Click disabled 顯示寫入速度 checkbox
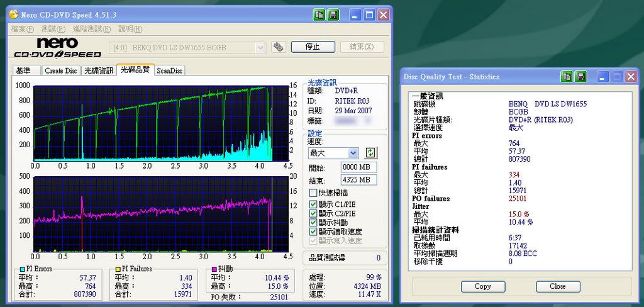 coord(313,240)
